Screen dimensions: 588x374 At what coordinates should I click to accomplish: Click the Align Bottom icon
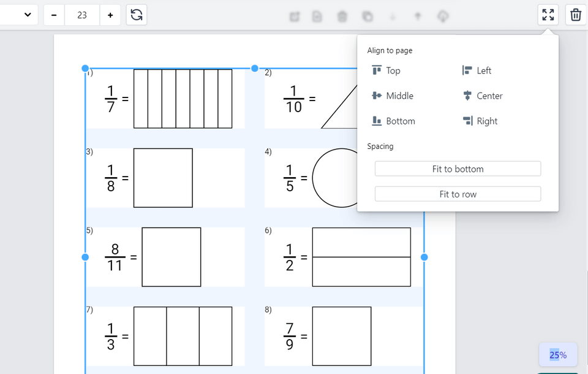(x=375, y=121)
